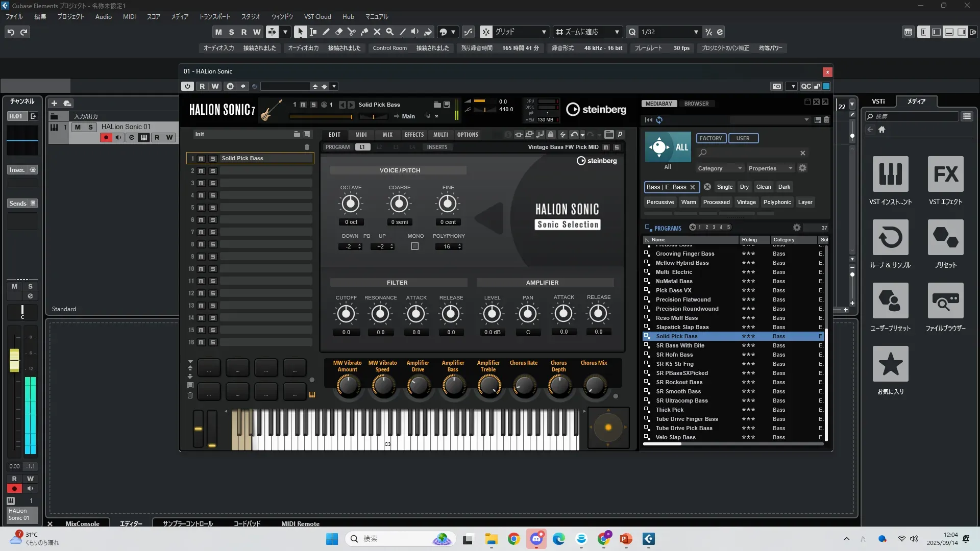980x551 pixels.
Task: Click the filter CUTOFF knob
Action: [346, 314]
